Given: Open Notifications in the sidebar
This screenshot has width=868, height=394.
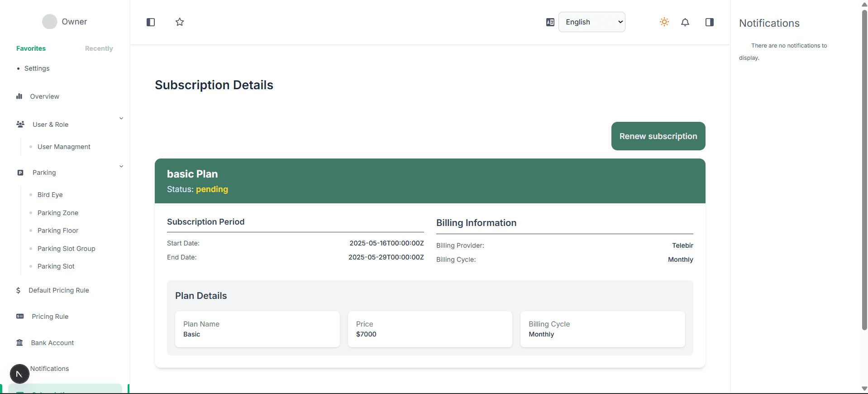Looking at the screenshot, I should [49, 369].
